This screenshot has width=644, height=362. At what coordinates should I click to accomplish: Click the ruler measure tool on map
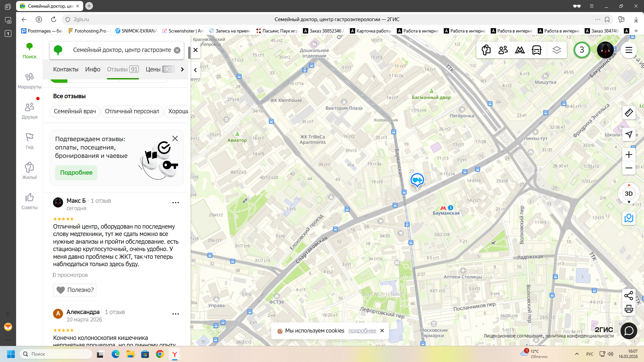tap(629, 113)
